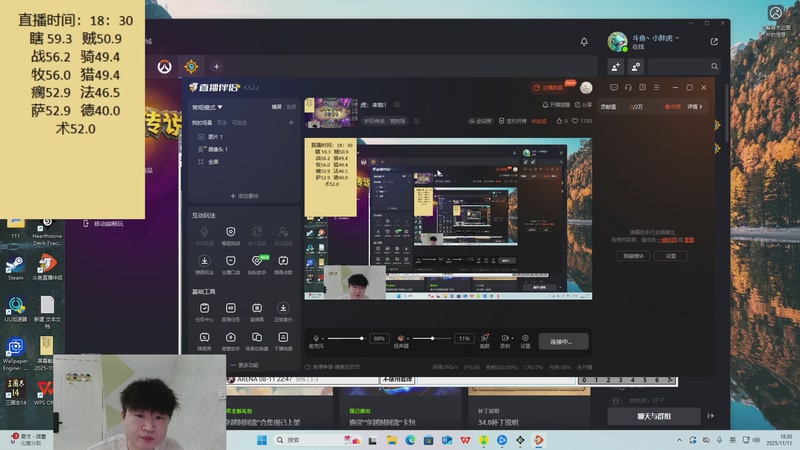
Task: Expand the 更多功能 section
Action: 244,365
